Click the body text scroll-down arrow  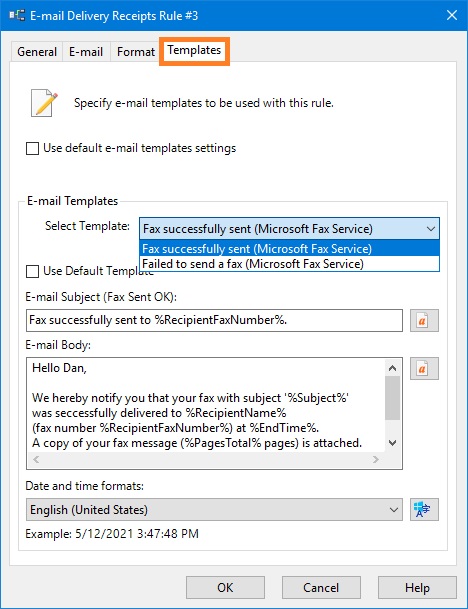pos(393,443)
